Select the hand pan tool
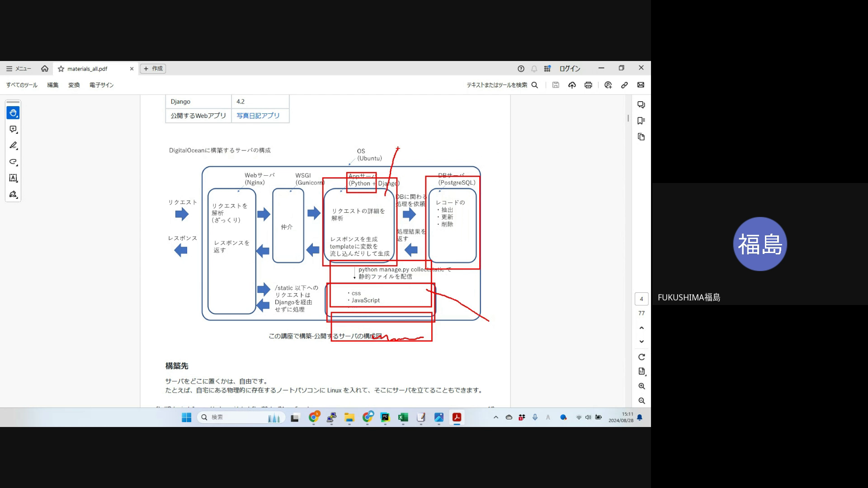 (x=13, y=113)
